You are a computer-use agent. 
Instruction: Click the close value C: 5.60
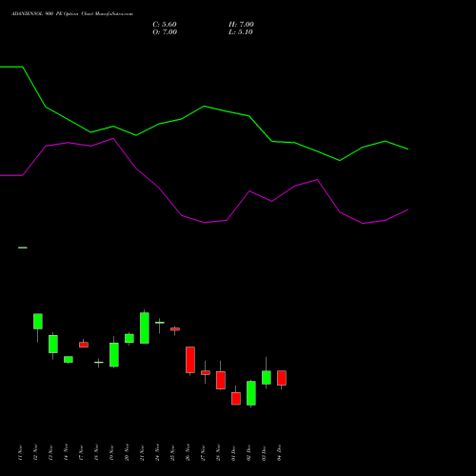coord(165,25)
